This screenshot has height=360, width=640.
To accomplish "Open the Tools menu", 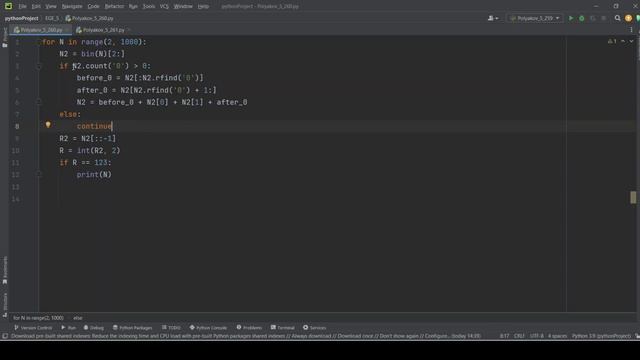I will tap(149, 6).
